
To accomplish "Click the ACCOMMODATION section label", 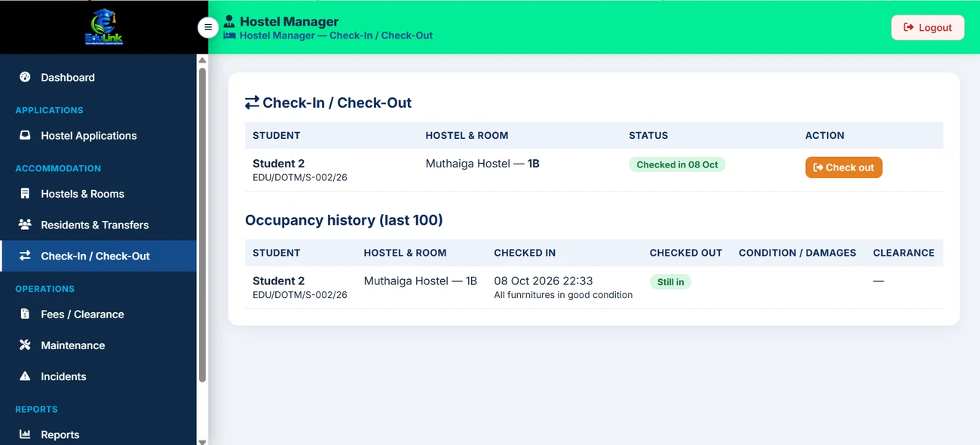I will 58,168.
